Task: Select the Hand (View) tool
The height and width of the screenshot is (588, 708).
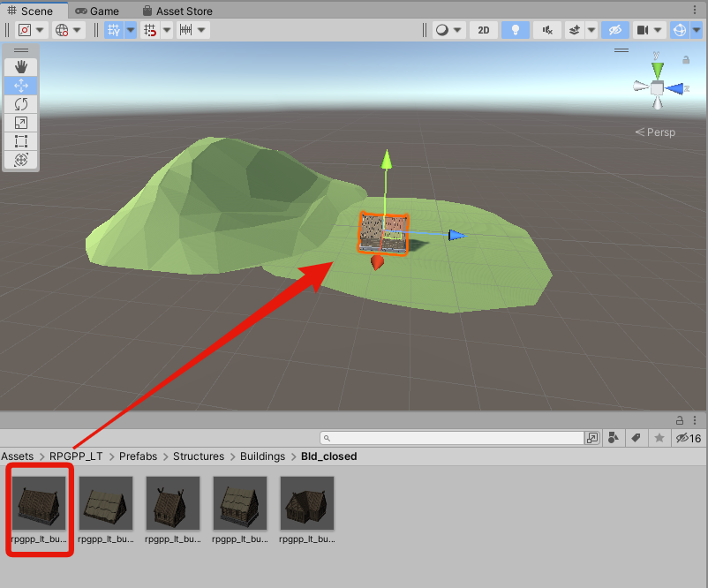Action: 21,67
